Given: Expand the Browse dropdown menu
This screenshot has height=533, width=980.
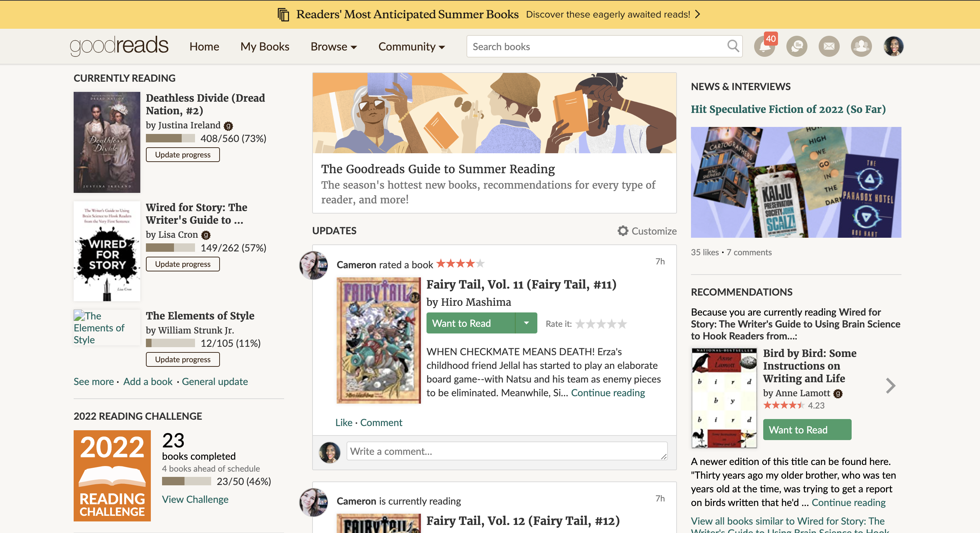Looking at the screenshot, I should (334, 47).
